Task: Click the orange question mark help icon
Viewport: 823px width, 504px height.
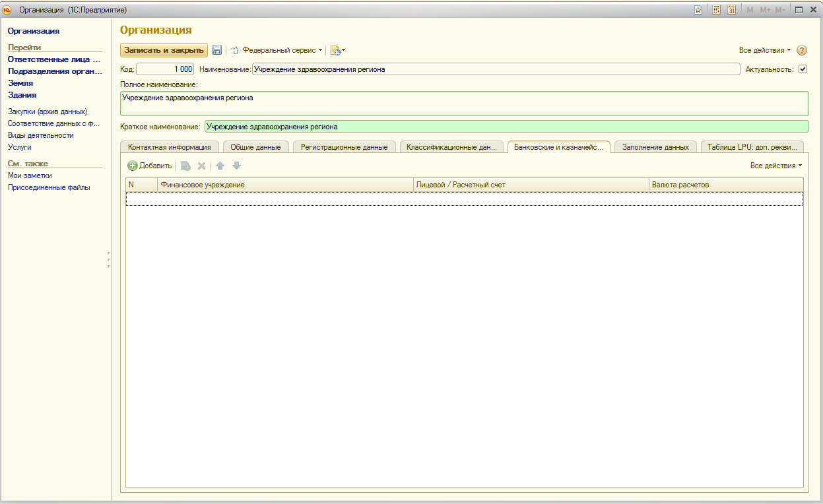Action: [x=802, y=50]
